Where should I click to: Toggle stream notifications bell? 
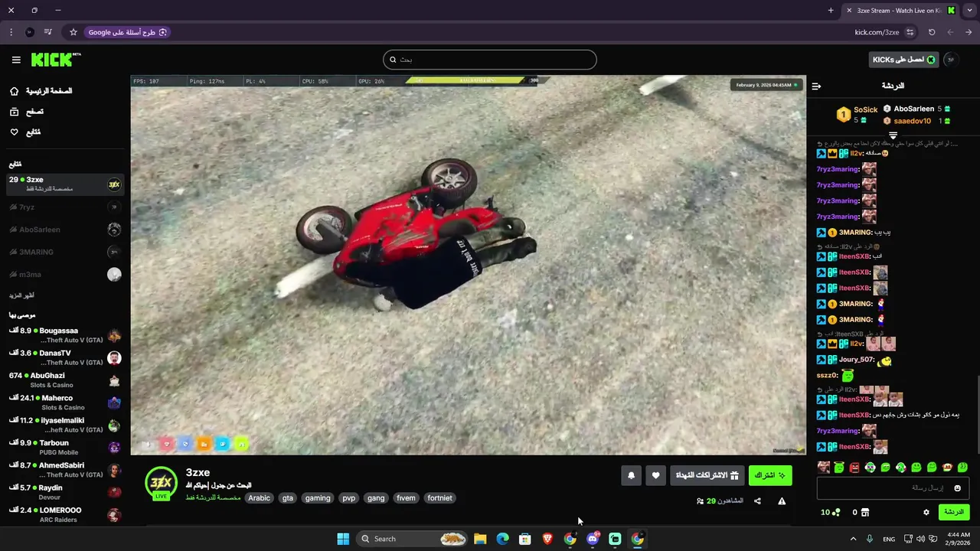pyautogui.click(x=631, y=475)
